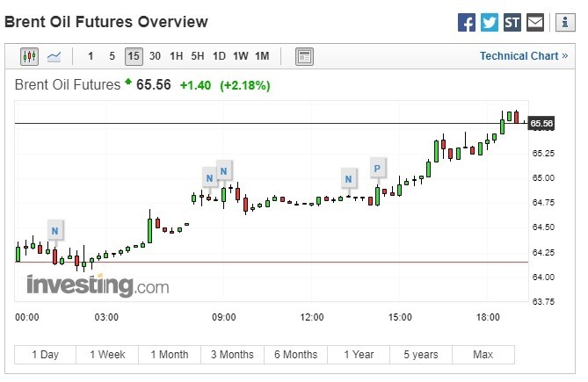Click the N news marker after 12:00
The image size is (588, 382).
(348, 179)
